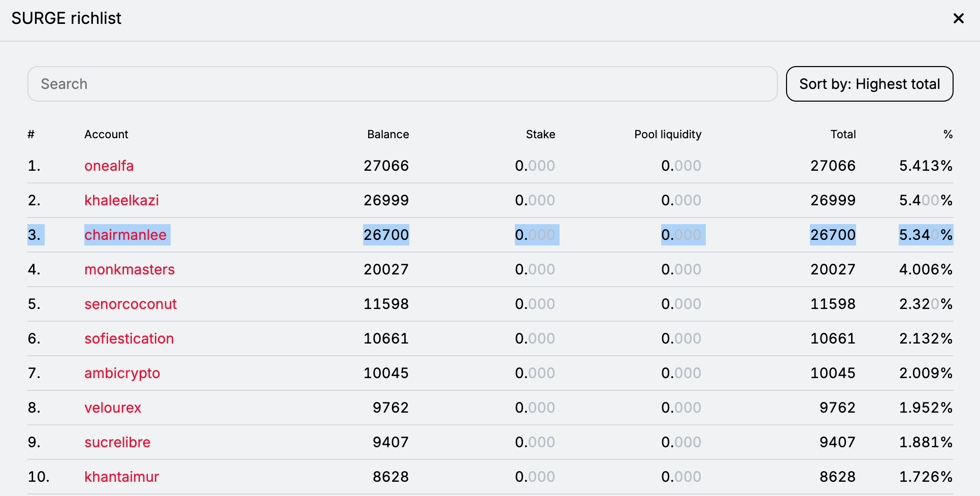This screenshot has height=496, width=980.
Task: Click the Search input field
Action: point(402,84)
